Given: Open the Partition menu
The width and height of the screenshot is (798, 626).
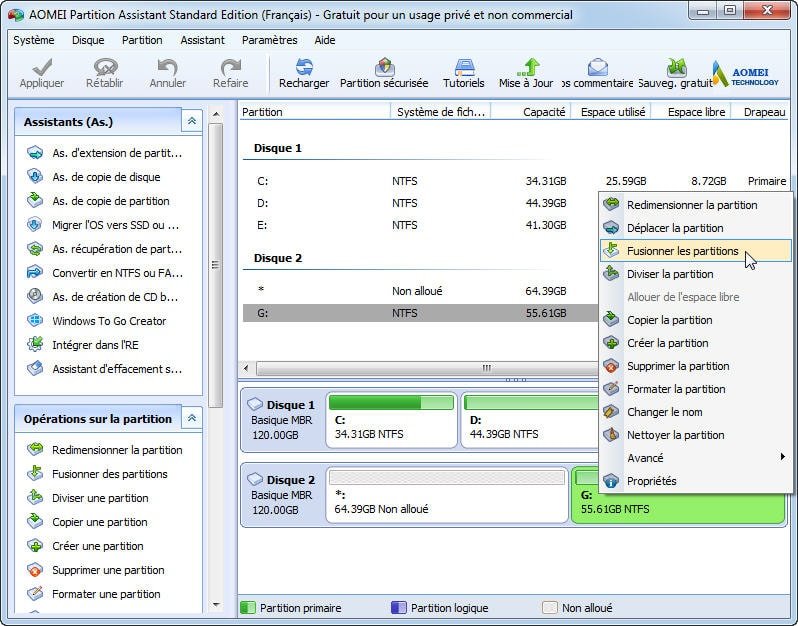Looking at the screenshot, I should (142, 40).
